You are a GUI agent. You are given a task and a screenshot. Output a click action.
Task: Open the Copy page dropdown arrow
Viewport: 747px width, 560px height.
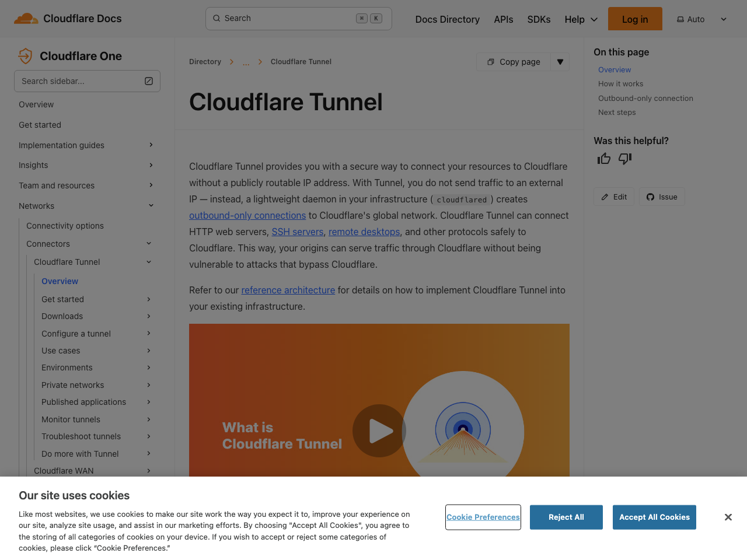pos(560,61)
